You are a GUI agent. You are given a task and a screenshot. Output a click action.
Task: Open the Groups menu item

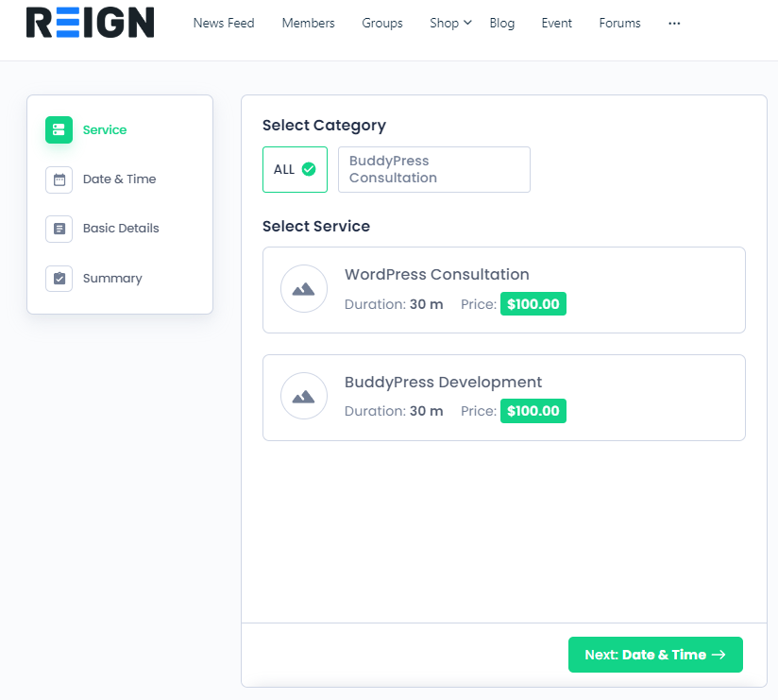(382, 24)
